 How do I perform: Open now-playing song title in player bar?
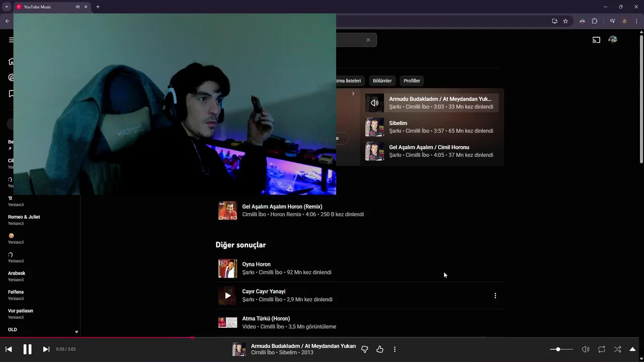(x=303, y=346)
